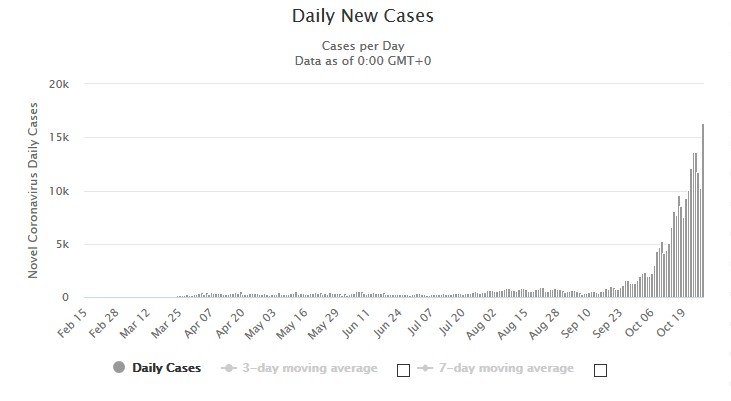The height and width of the screenshot is (401, 731).
Task: Click the Jul 20 x-axis label
Action: [x=452, y=322]
